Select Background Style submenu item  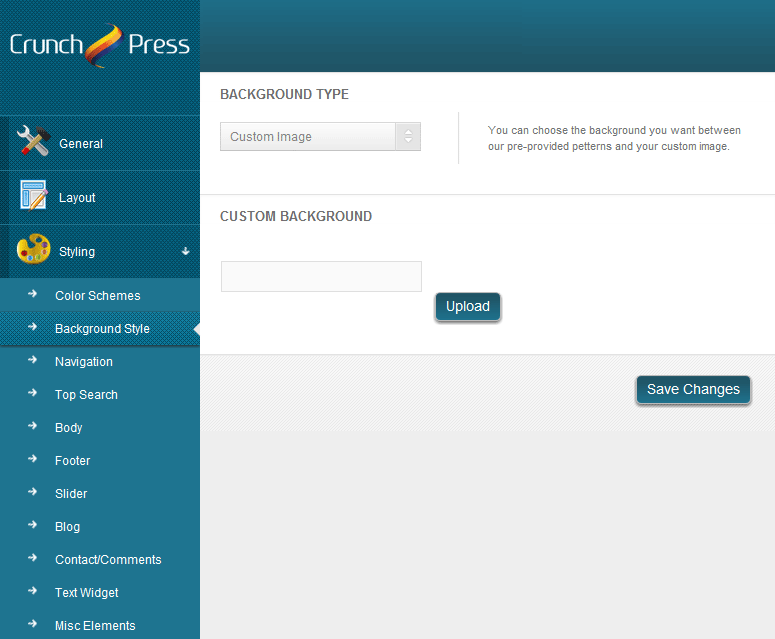(100, 328)
